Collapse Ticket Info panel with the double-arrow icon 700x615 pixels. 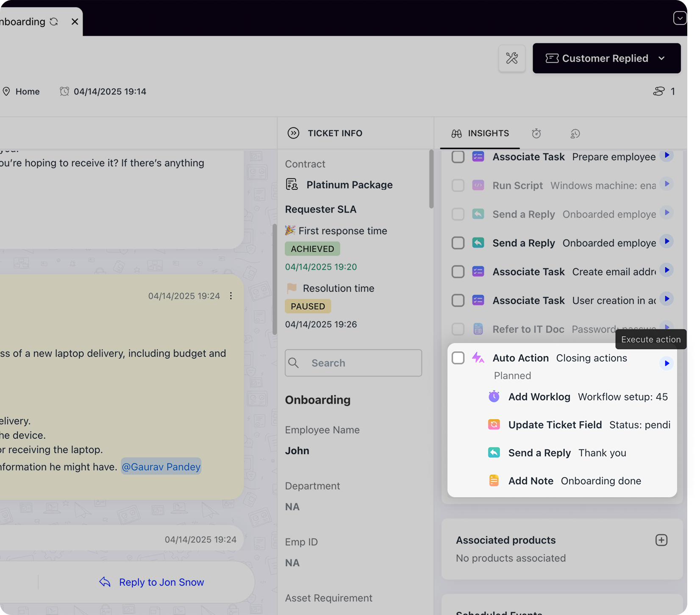(293, 133)
